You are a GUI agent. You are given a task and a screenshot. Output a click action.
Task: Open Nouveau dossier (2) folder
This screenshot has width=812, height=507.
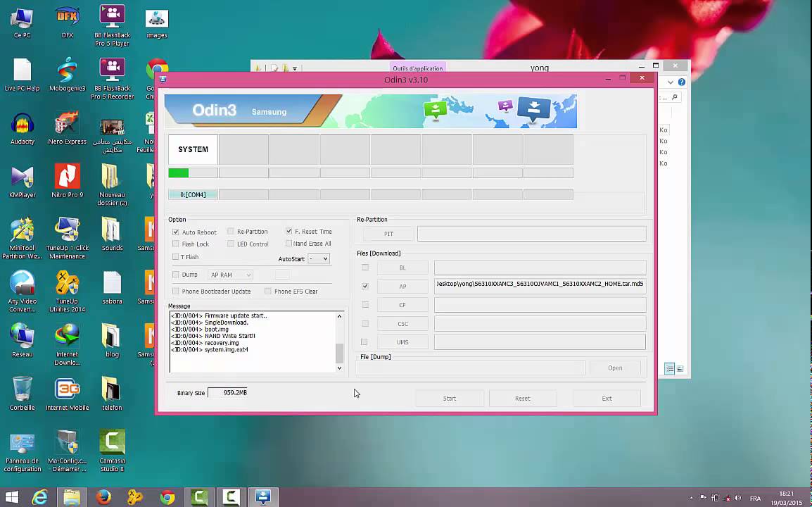click(113, 185)
